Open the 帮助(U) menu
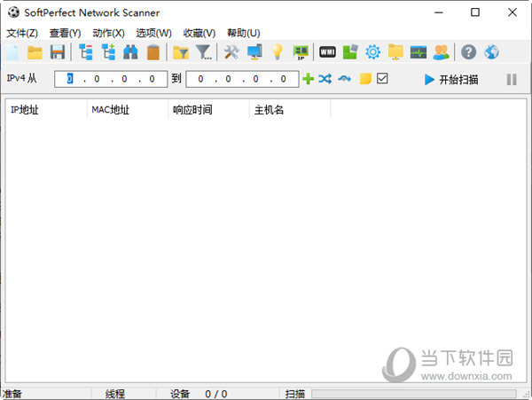Screen dimensions: 532x400 point(244,33)
